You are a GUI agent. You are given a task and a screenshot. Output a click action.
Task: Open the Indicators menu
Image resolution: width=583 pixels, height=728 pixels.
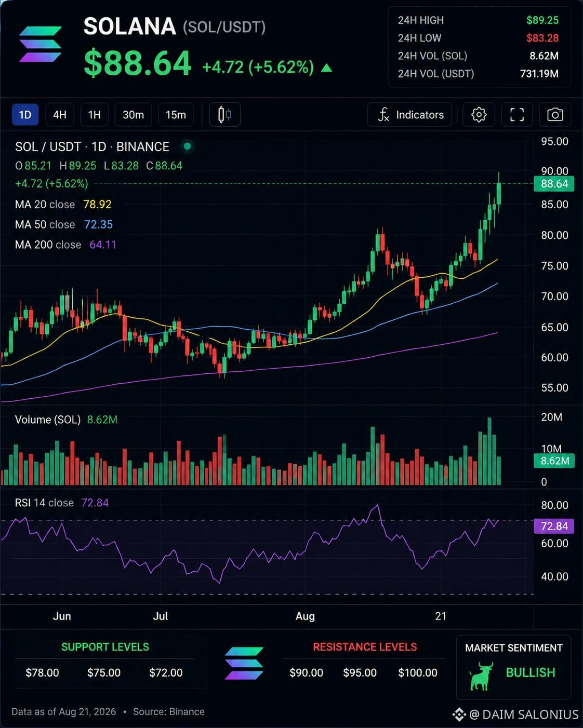pos(409,115)
